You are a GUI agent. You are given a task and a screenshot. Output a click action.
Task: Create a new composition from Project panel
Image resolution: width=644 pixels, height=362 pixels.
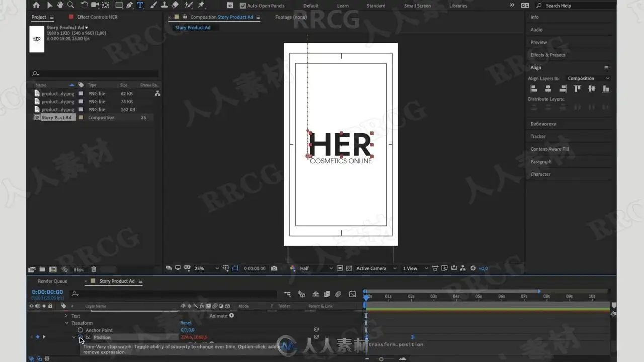point(53,269)
